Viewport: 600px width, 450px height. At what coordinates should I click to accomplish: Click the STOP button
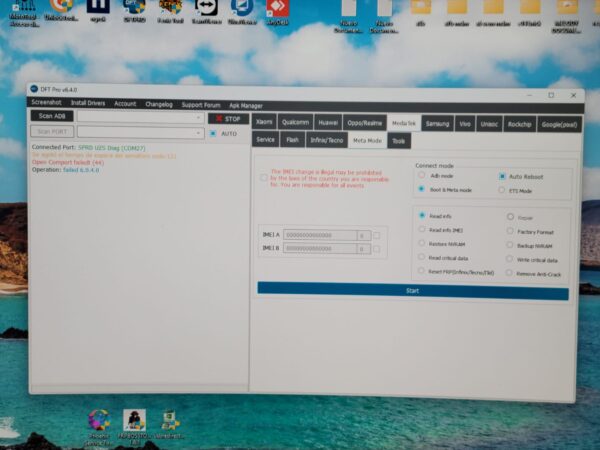coord(228,119)
